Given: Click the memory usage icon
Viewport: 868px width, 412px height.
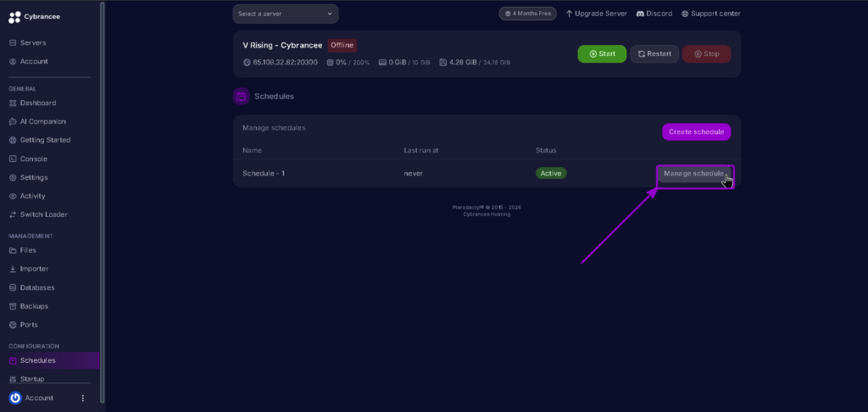Looking at the screenshot, I should 382,63.
